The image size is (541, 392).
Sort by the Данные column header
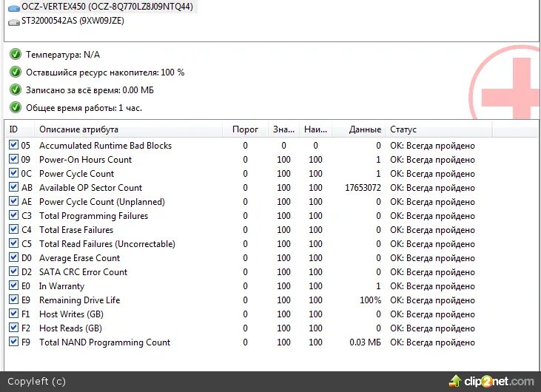358,129
